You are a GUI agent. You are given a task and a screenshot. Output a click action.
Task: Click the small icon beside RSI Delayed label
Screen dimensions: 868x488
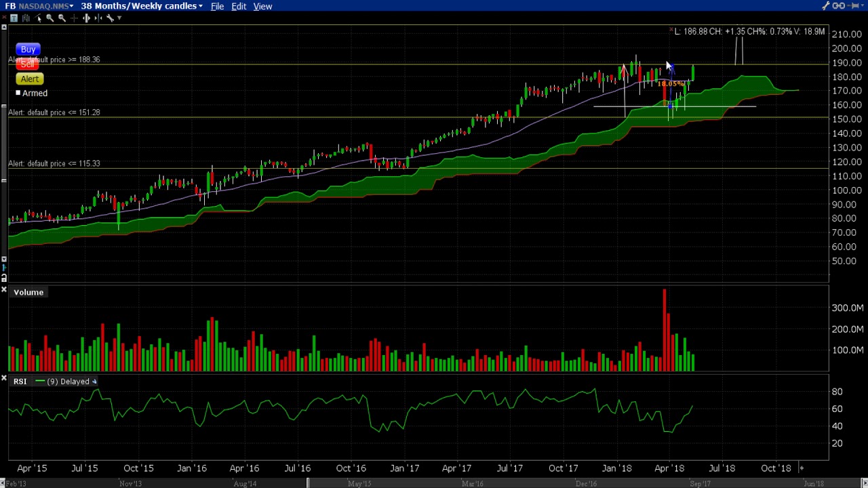click(x=94, y=382)
